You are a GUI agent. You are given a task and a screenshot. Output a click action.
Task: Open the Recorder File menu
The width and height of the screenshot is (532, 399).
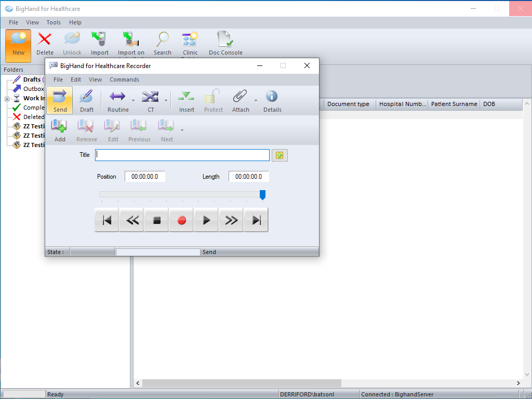point(58,79)
